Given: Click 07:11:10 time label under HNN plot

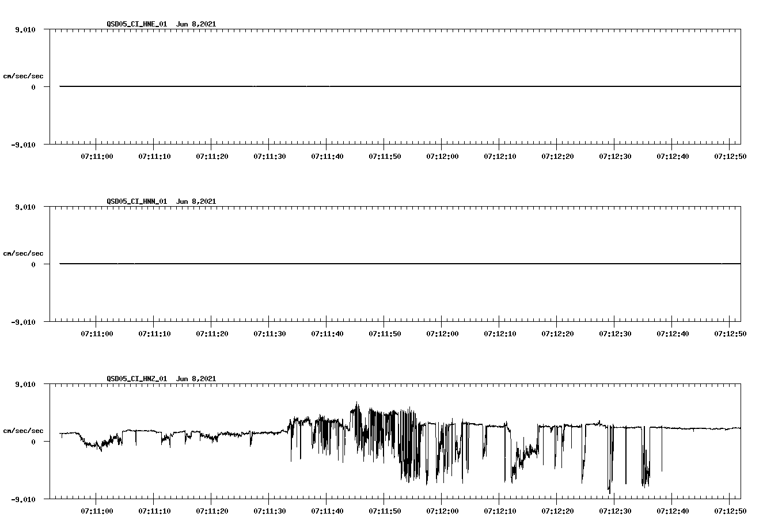Looking at the screenshot, I should click(154, 333).
